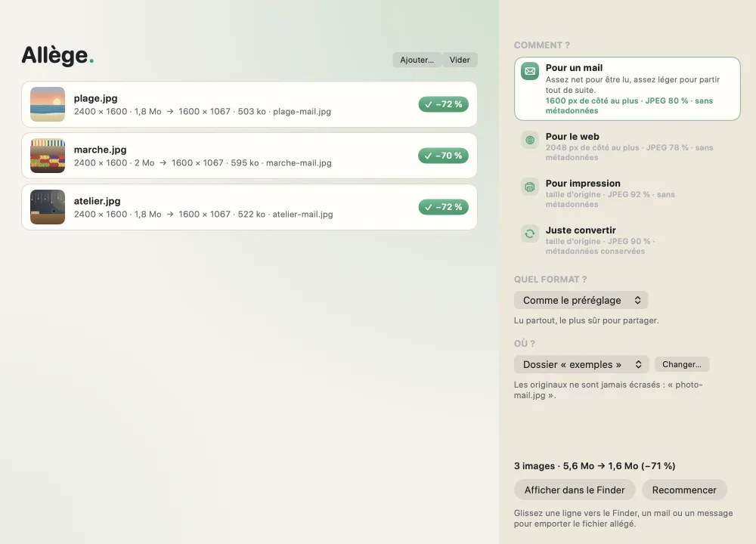Click the globe icon for web preset
This screenshot has width=756, height=544.
tap(530, 141)
